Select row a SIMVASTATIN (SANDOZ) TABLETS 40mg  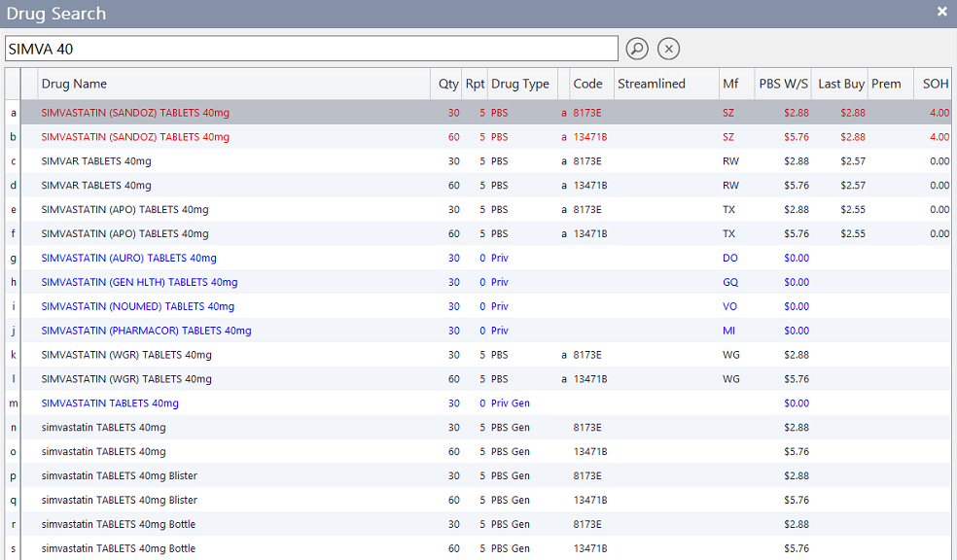[x=478, y=113]
